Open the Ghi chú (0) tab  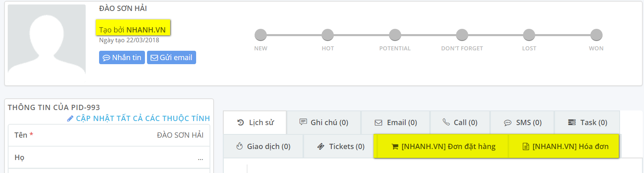[324, 122]
